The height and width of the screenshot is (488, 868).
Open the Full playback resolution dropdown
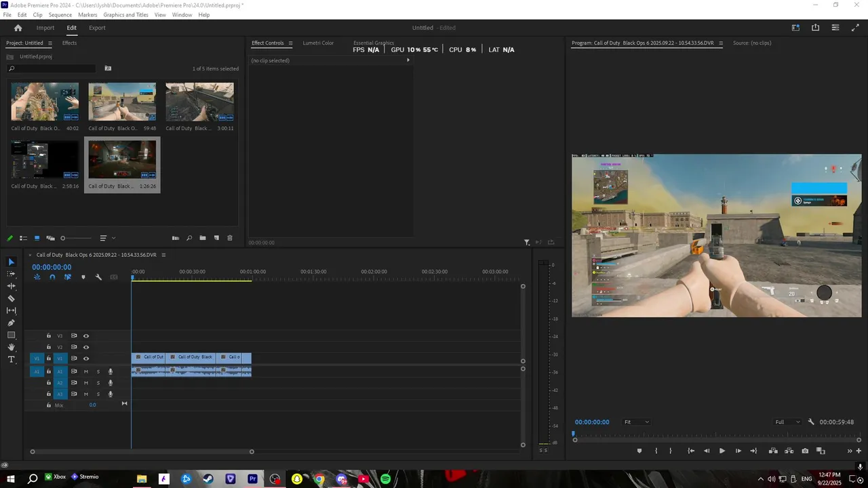(x=788, y=422)
